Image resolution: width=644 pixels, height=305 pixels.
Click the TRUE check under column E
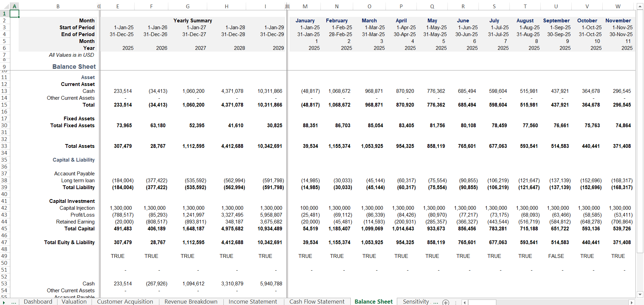coord(118,256)
